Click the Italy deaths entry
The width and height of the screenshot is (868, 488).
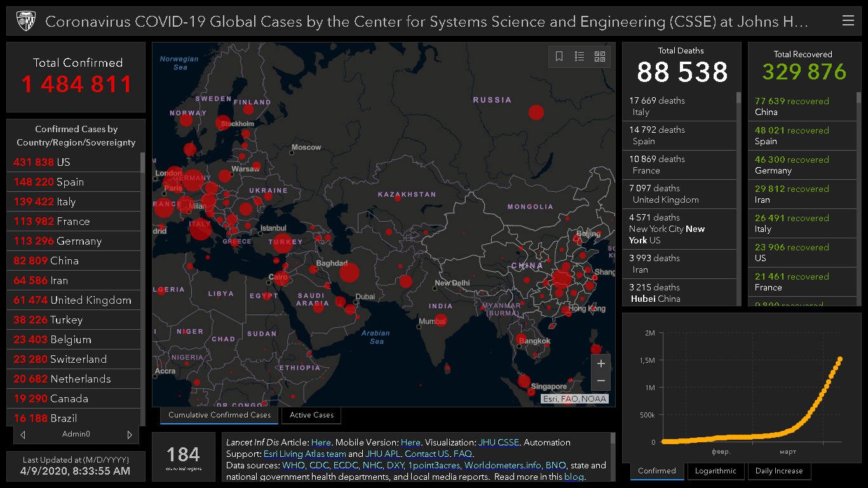679,106
